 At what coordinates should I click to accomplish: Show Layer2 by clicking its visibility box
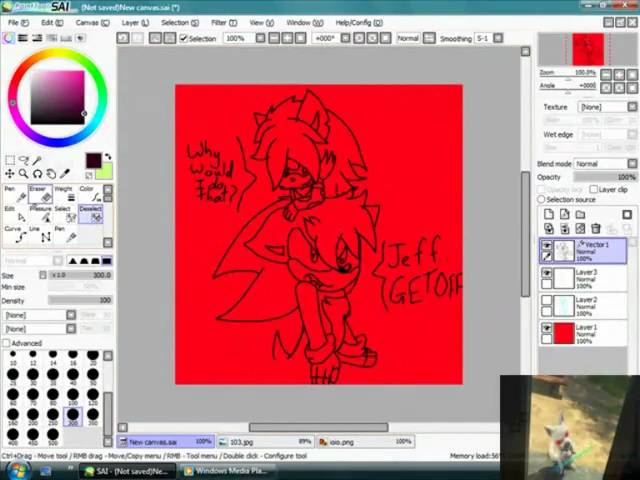pos(547,300)
